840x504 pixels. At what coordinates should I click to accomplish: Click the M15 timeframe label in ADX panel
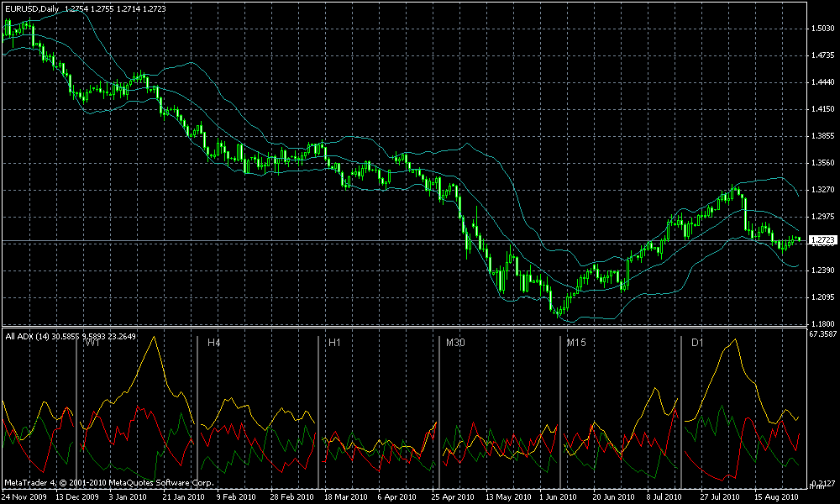(x=576, y=342)
